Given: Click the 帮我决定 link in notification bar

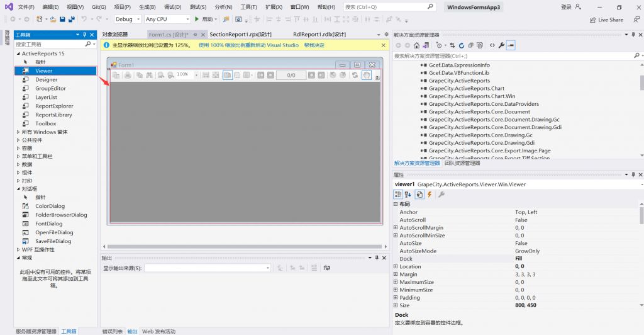Looking at the screenshot, I should [x=314, y=45].
